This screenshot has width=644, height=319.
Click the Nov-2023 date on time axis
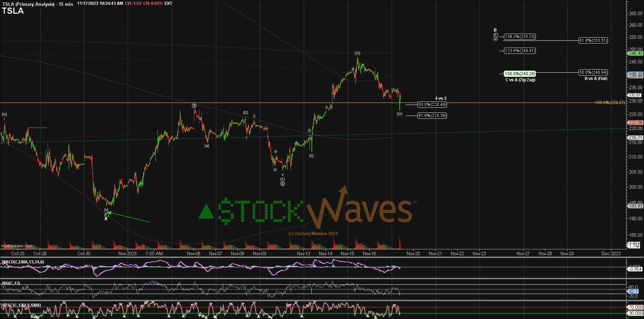[127, 253]
